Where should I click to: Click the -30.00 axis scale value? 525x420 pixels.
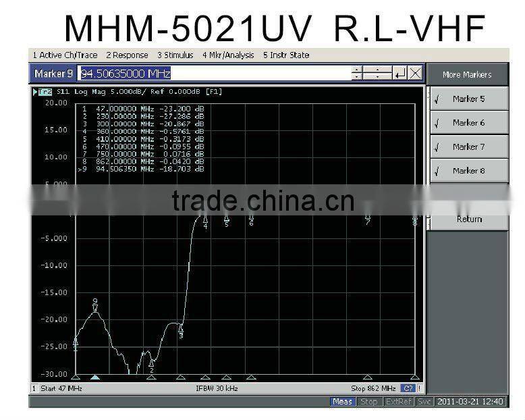[x=53, y=374]
